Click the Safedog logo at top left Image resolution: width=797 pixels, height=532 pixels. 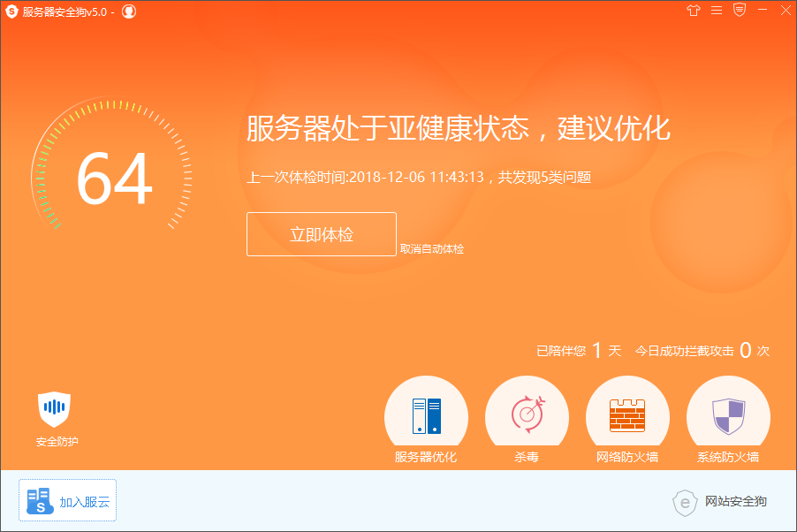(x=12, y=11)
